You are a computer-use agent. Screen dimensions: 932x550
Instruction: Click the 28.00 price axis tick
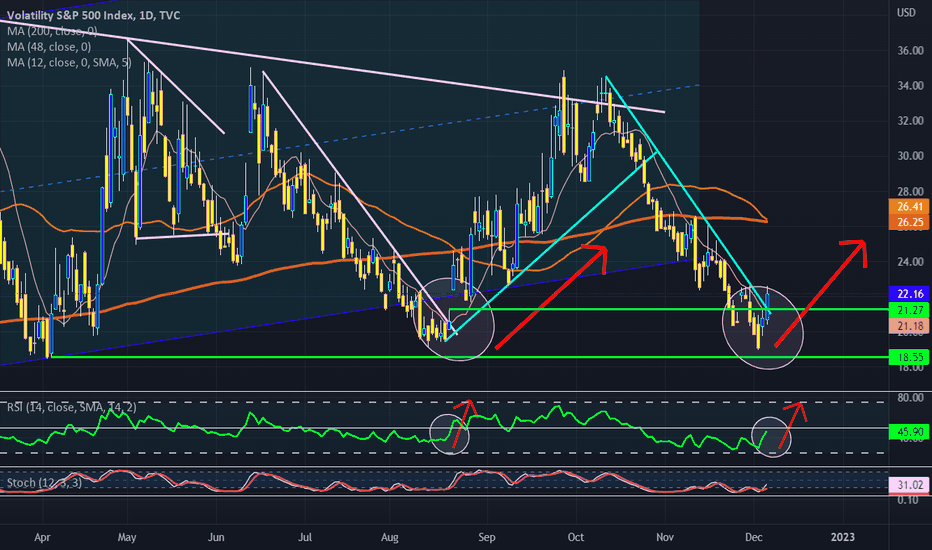(x=910, y=191)
